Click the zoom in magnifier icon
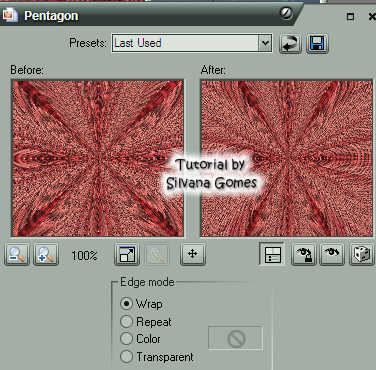 pyautogui.click(x=46, y=255)
